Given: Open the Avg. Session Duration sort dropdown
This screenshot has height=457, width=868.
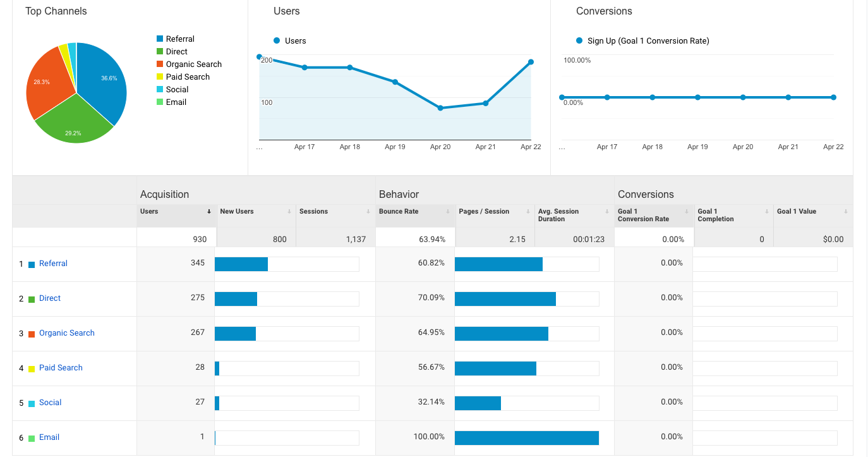Looking at the screenshot, I should pos(607,211).
